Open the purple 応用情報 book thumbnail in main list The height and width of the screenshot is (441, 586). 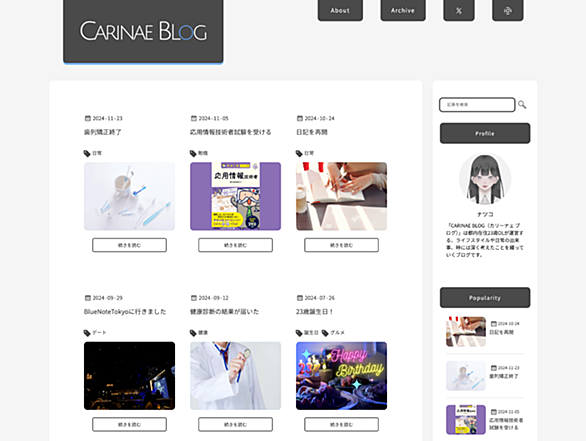235,196
